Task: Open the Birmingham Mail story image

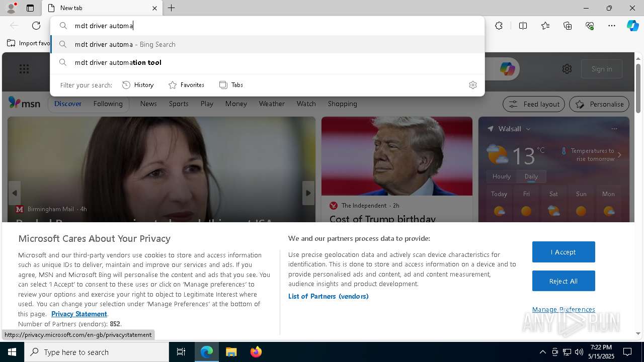Action: [162, 169]
